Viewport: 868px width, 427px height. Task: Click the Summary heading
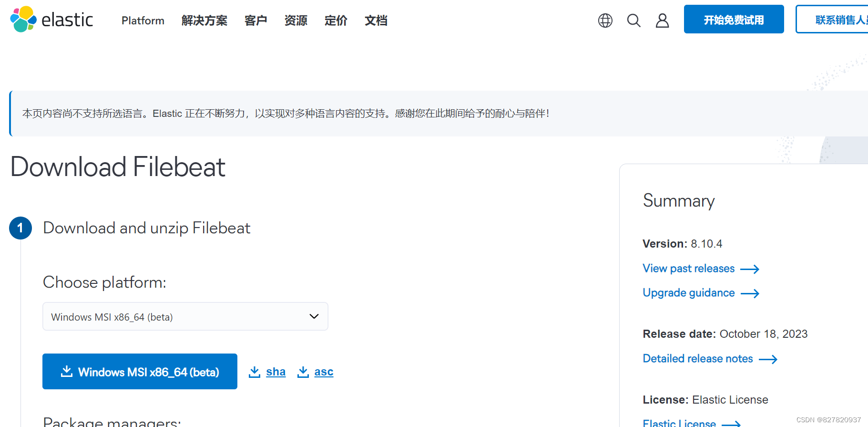[679, 201]
